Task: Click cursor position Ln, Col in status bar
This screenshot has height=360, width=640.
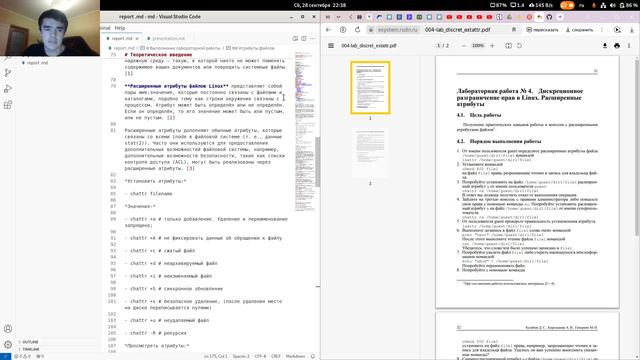Action: [216, 356]
